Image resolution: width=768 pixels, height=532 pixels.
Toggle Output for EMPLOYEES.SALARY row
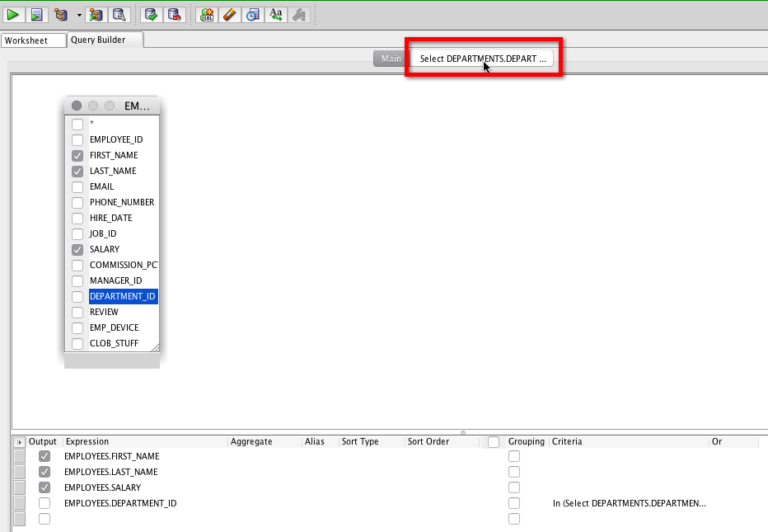[x=44, y=487]
